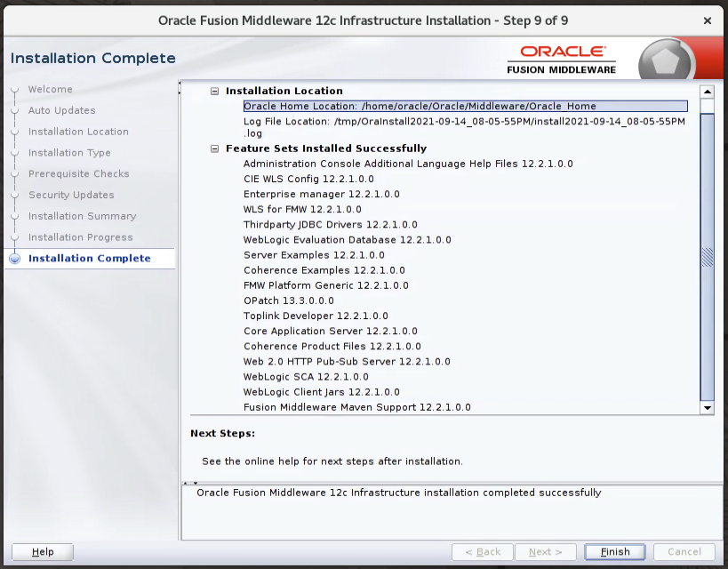Viewport: 728px width, 569px height.
Task: Select OPatch 13.3.0.0.0 entry
Action: [x=289, y=301]
